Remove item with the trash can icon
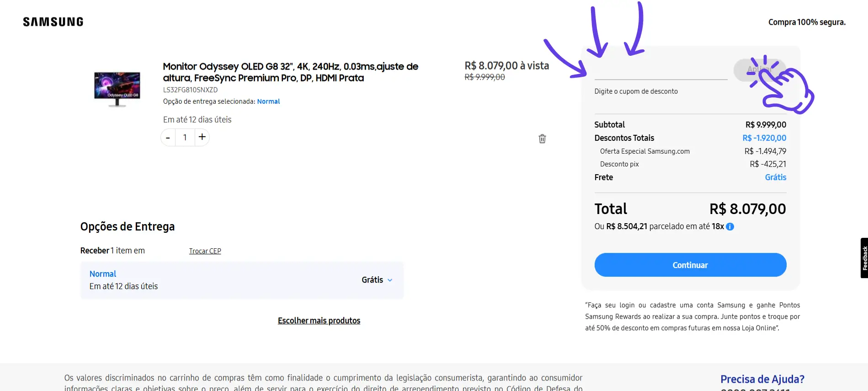Viewport: 868px width, 391px height. pyautogui.click(x=542, y=139)
